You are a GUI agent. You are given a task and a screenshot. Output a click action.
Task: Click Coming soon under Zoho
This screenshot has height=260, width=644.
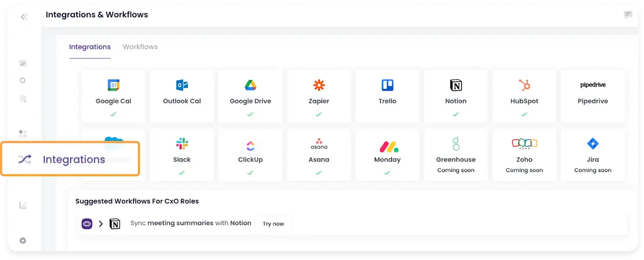click(x=524, y=170)
